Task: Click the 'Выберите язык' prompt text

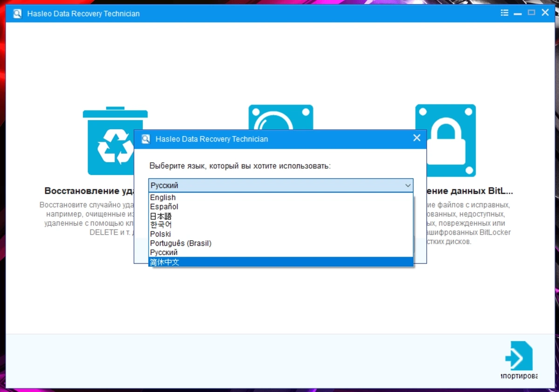Action: pos(240,166)
